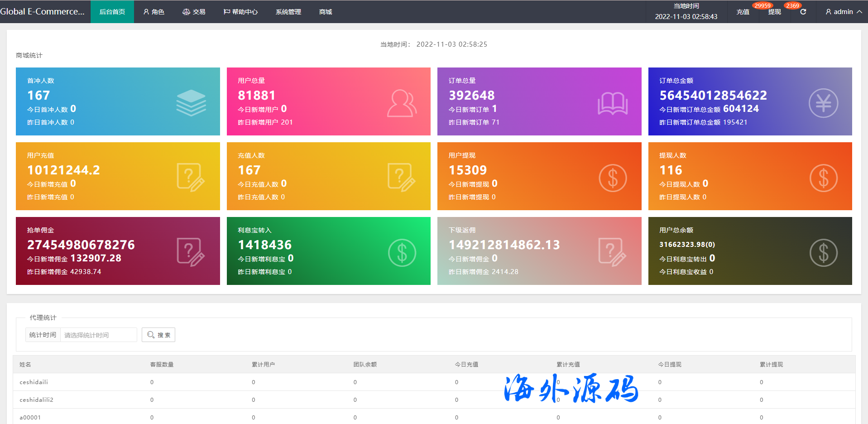Click the refresh icon in top bar
Screen dimensions: 868x424
(803, 12)
